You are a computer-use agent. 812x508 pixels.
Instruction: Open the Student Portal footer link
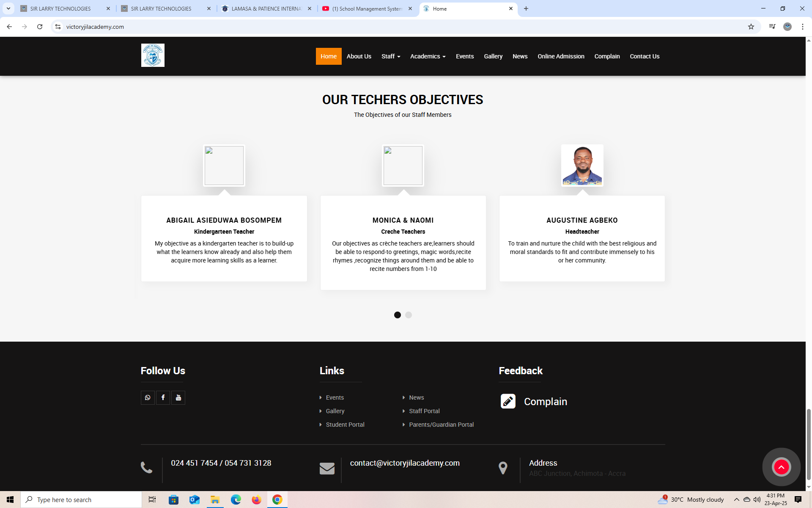click(345, 425)
